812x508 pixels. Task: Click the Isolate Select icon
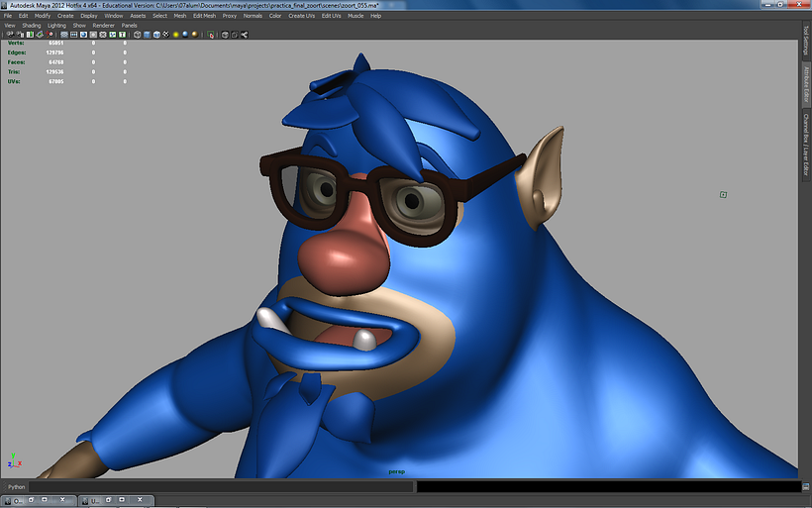pos(211,35)
